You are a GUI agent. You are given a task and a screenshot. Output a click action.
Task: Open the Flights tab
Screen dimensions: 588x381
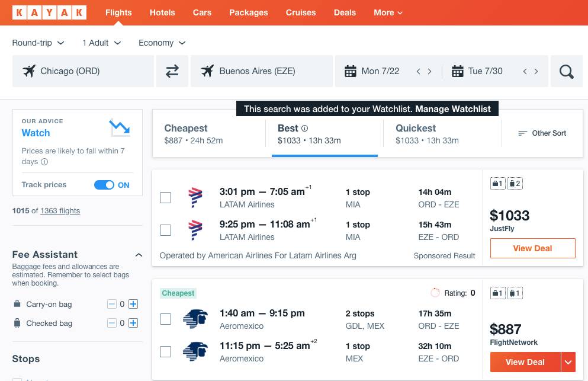pyautogui.click(x=118, y=12)
